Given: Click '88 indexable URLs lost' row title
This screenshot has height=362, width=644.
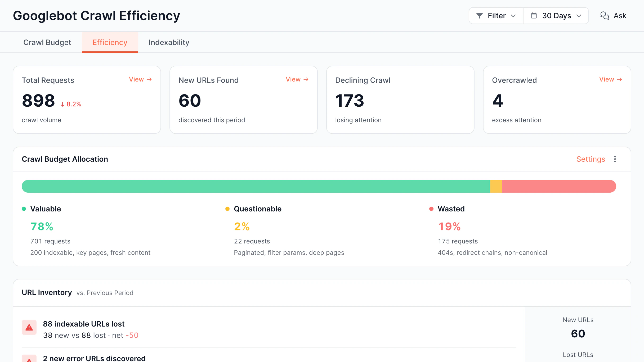Looking at the screenshot, I should click(84, 324).
